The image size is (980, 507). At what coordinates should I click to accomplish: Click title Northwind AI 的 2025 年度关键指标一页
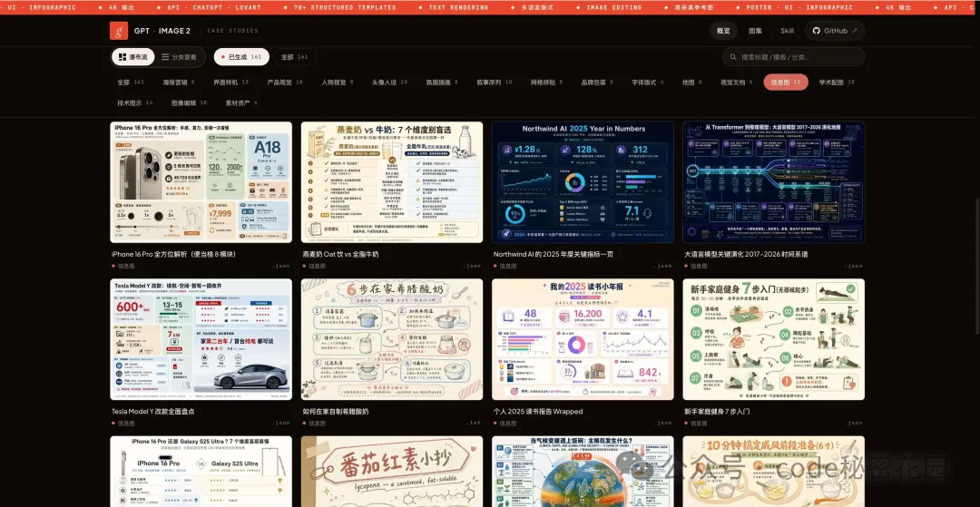[555, 254]
